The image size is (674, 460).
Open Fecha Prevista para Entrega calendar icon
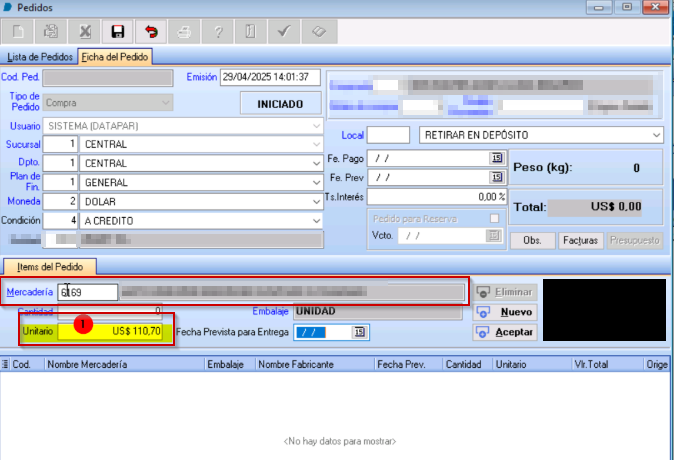(359, 332)
